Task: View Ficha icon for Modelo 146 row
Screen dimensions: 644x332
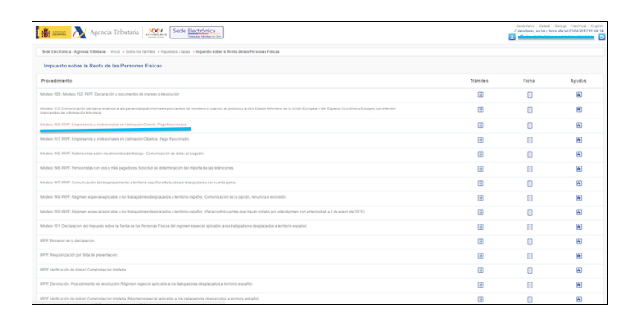Action: click(530, 169)
